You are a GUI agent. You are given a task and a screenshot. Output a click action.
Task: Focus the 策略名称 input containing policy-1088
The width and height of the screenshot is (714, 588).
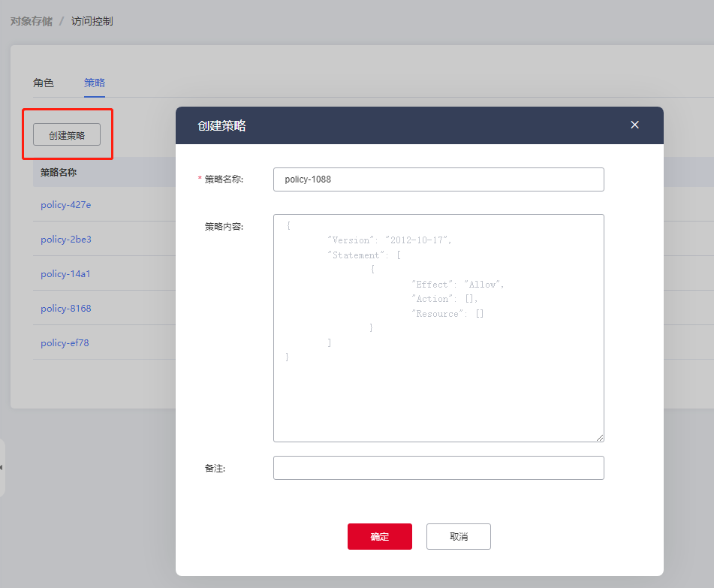tap(438, 179)
